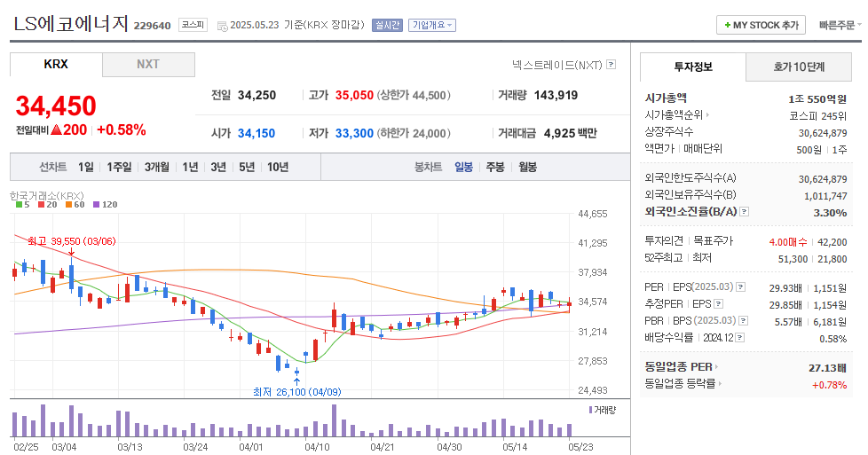Click the 시가 value 34,150
The height and width of the screenshot is (455, 868).
(x=256, y=133)
